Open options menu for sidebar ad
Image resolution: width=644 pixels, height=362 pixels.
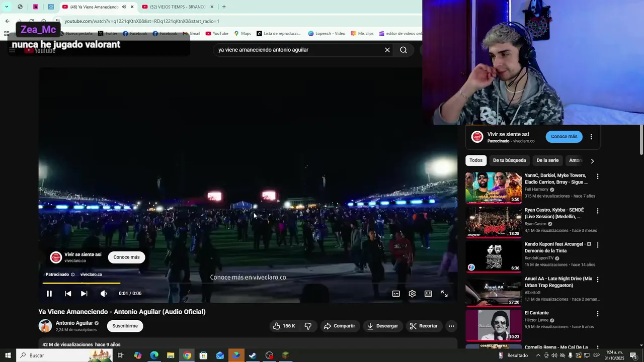pos(591,137)
